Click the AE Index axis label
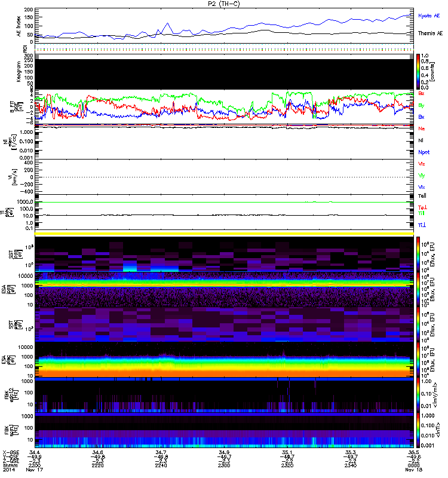 click(19, 26)
